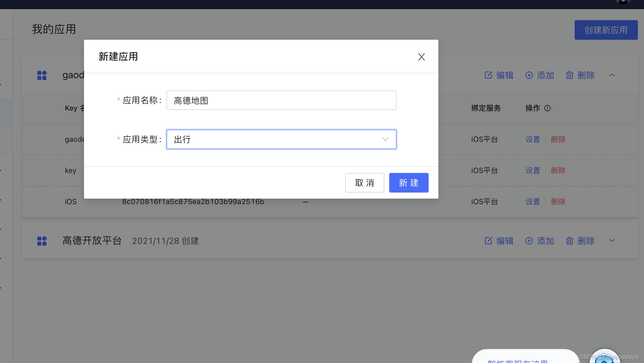
Task: Click the gaode app grid icon
Action: pos(42,75)
